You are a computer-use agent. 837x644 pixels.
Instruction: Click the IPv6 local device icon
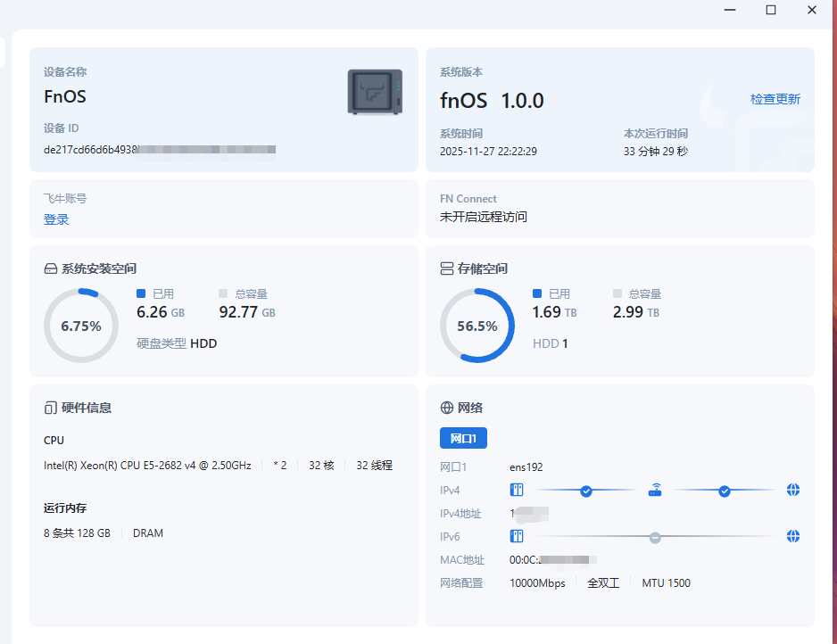(516, 536)
